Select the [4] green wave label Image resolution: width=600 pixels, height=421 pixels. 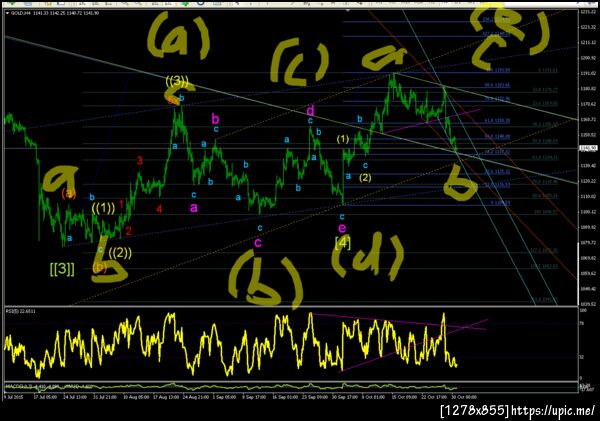343,243
